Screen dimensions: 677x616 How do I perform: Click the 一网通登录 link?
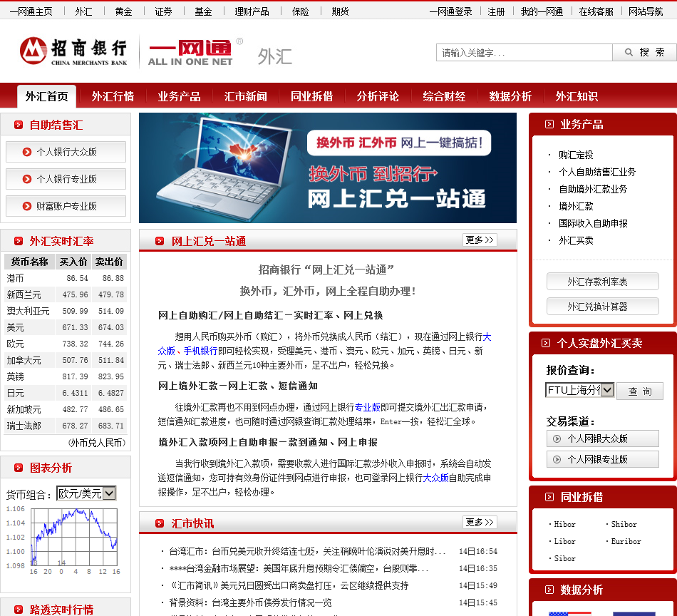451,11
